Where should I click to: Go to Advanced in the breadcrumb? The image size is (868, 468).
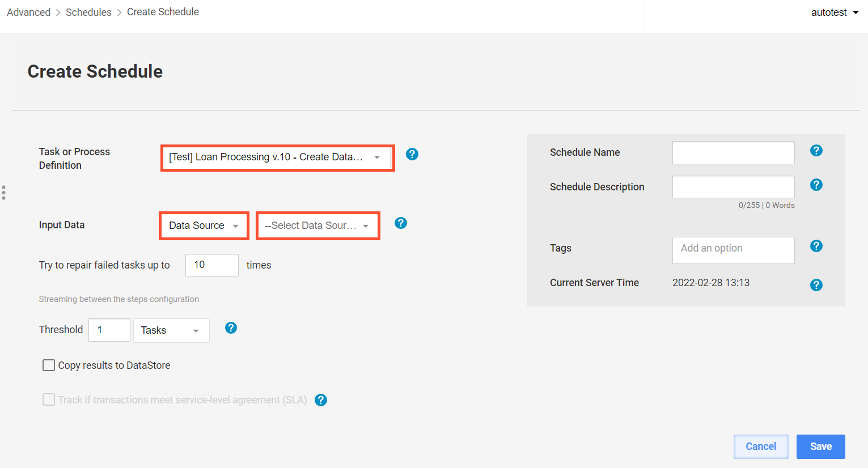click(x=28, y=12)
